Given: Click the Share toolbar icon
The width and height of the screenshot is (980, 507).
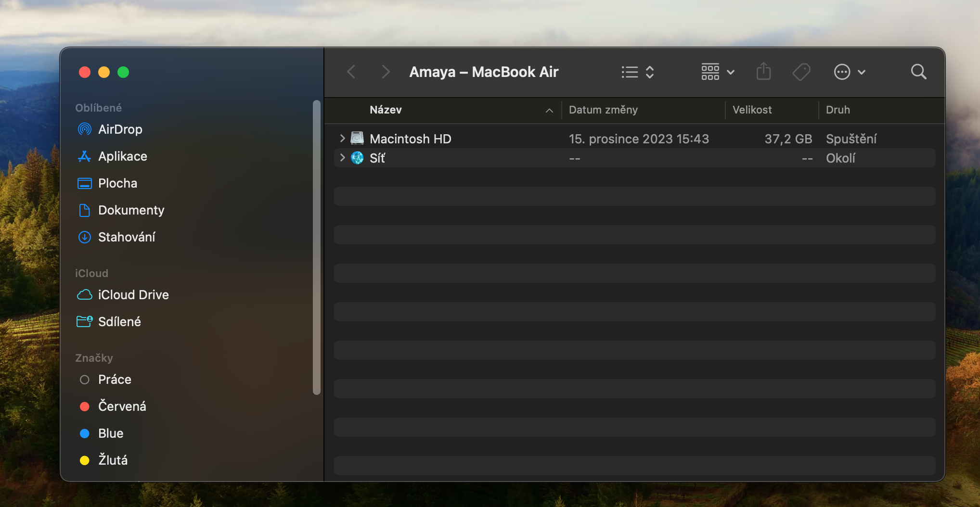Looking at the screenshot, I should click(x=763, y=72).
